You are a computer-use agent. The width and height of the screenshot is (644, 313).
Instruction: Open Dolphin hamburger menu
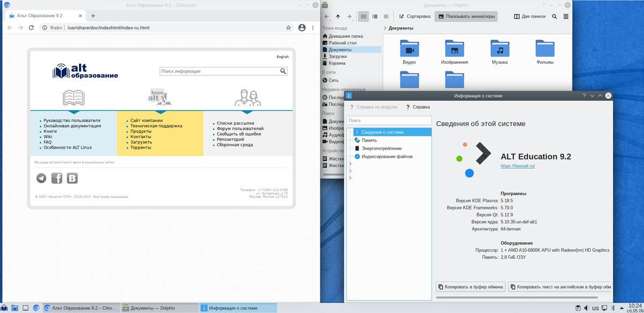566,17
